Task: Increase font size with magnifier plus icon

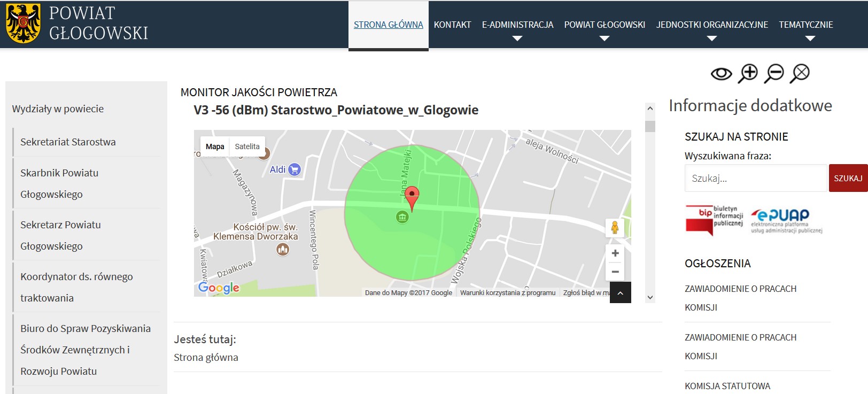Action: [x=748, y=73]
